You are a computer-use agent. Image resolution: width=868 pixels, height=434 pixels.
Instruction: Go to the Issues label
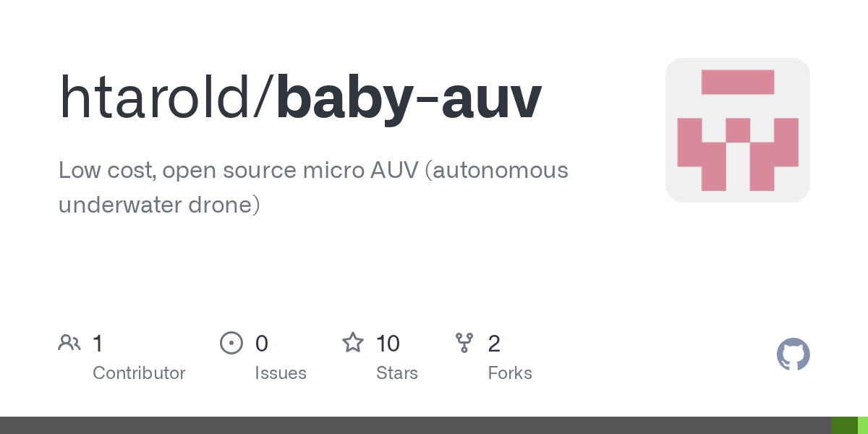281,373
